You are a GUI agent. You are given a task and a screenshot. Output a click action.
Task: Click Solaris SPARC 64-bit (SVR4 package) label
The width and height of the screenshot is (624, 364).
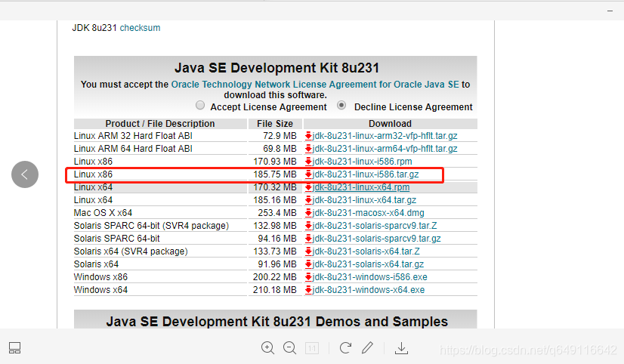point(151,226)
